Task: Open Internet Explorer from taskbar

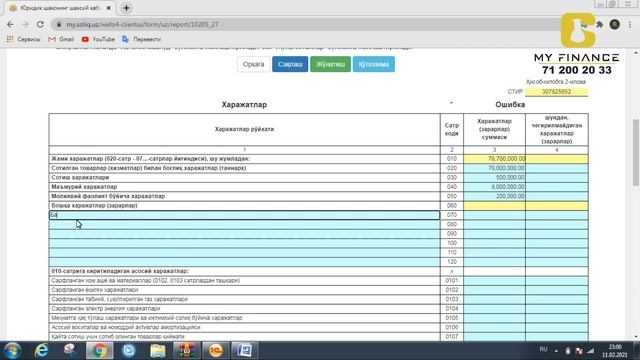Action: tap(42, 351)
